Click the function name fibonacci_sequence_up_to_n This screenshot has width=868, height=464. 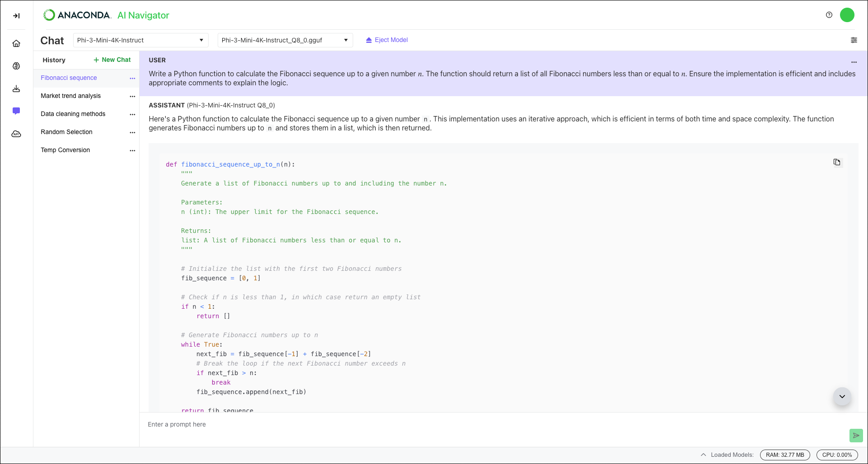point(231,164)
